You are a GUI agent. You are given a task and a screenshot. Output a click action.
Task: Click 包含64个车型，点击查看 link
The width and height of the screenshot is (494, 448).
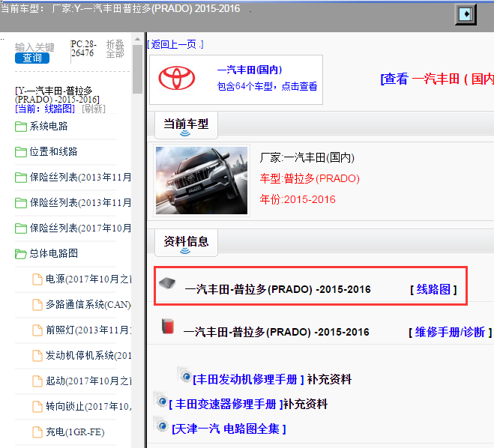point(267,86)
